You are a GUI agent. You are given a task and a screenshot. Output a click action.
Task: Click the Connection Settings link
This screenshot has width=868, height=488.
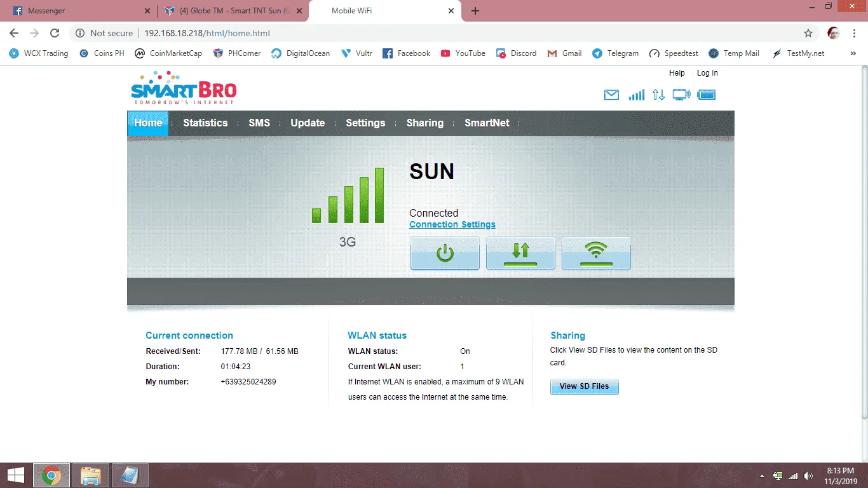coord(452,224)
